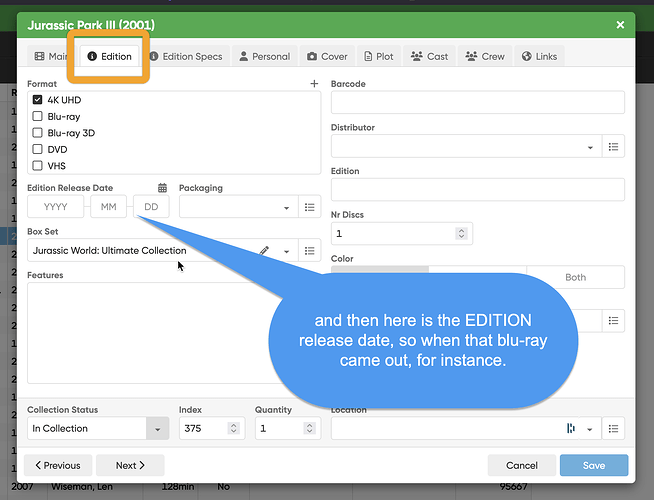Expand the Packaging dropdown
This screenshot has height=500, width=654.
point(287,207)
